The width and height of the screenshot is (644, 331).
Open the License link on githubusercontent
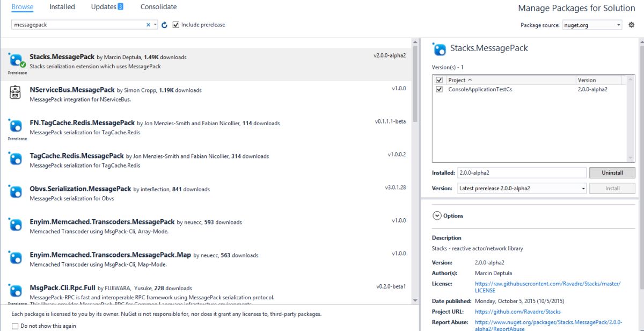coord(547,287)
